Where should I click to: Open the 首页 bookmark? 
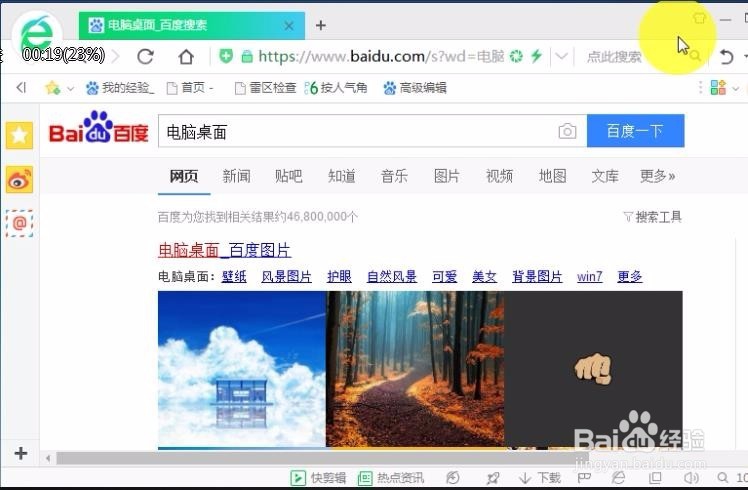[190, 87]
